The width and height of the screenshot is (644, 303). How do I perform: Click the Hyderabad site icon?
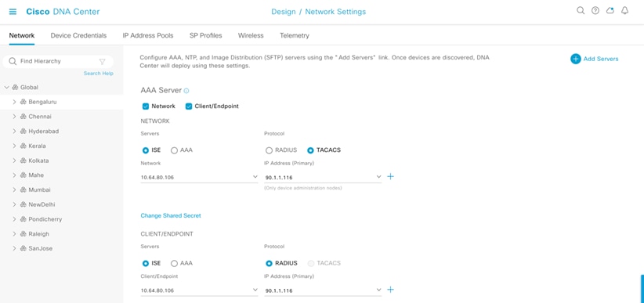coord(24,132)
